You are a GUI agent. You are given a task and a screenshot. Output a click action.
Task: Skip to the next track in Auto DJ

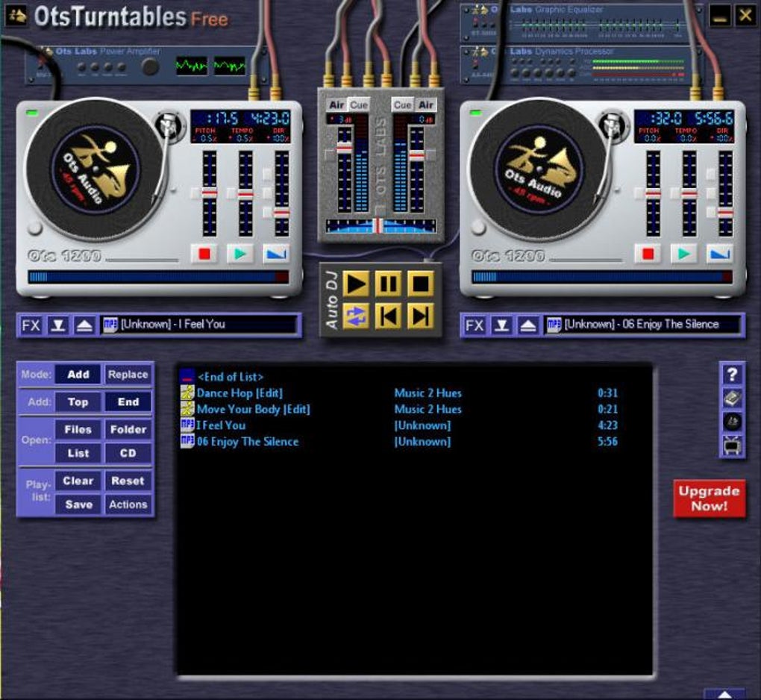point(420,316)
